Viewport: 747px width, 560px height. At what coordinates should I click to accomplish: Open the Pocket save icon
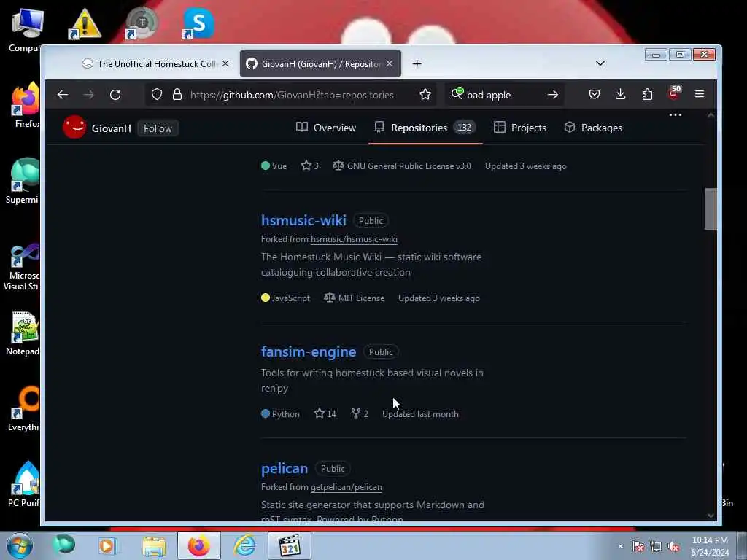pyautogui.click(x=594, y=94)
